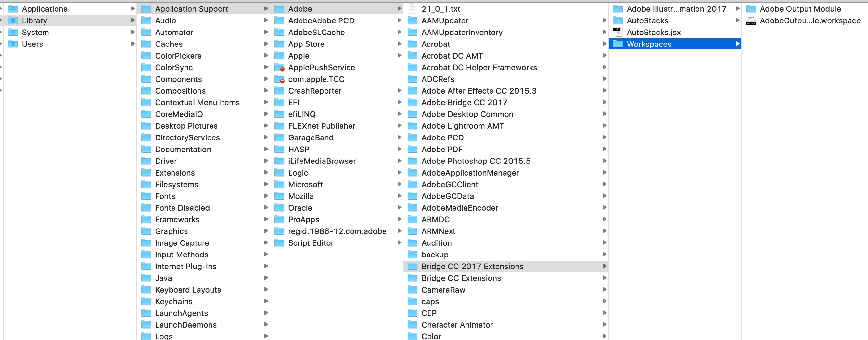Open the AdobeApplicationManager folder
This screenshot has height=340, width=868.
tap(506, 173)
